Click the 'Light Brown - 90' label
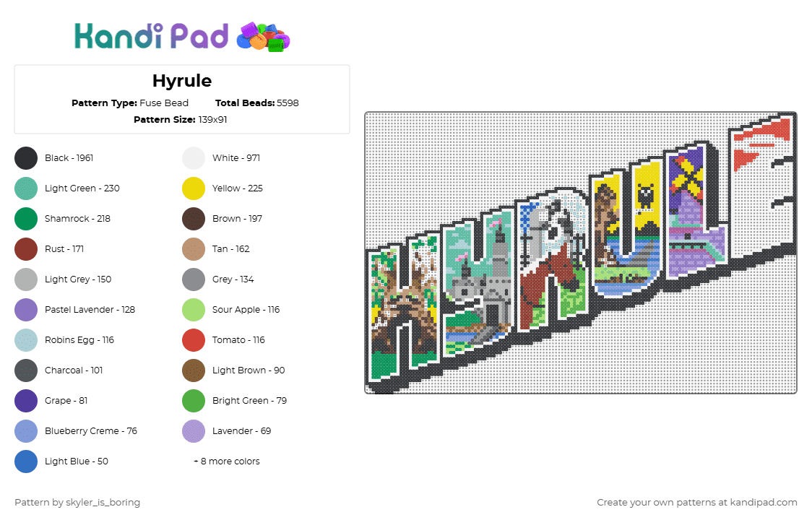 pyautogui.click(x=249, y=370)
